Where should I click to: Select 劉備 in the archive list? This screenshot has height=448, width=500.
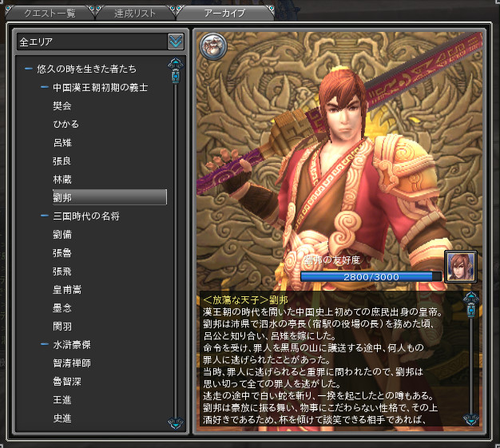(62, 234)
